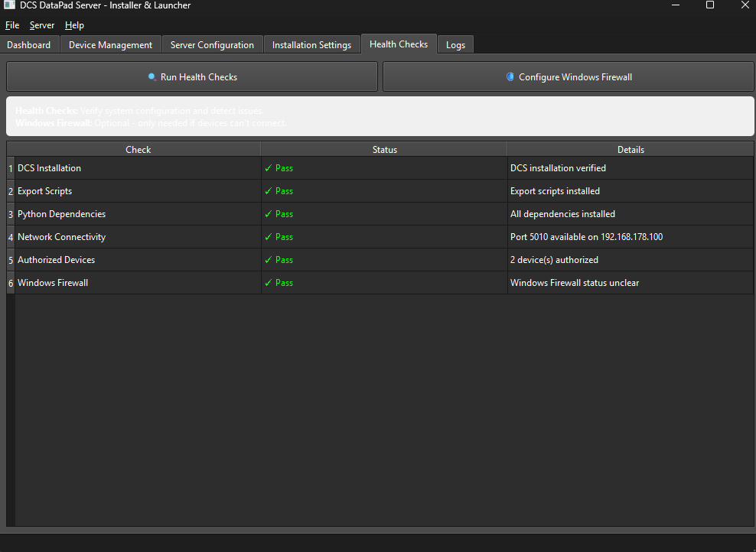The width and height of the screenshot is (756, 552).
Task: Click the green checkmark in Authorized Devices row
Action: pos(269,260)
